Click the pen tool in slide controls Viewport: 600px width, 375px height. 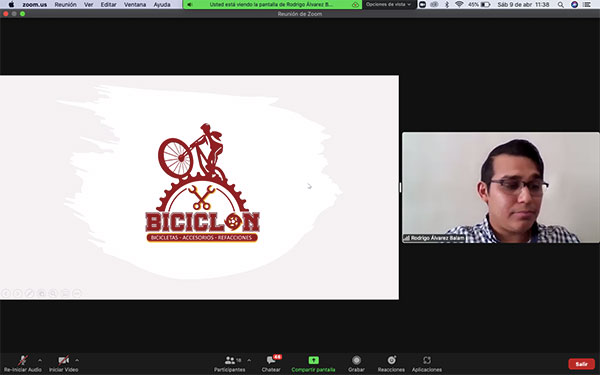(x=29, y=293)
